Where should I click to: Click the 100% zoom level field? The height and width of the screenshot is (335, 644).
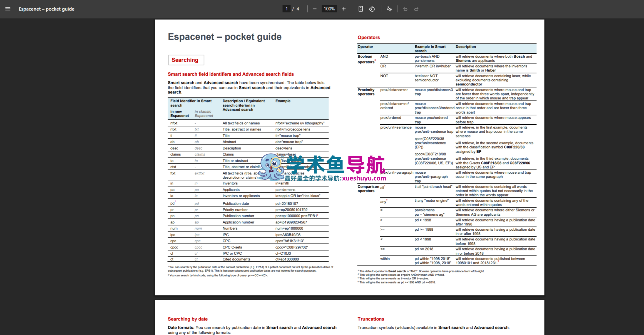329,9
